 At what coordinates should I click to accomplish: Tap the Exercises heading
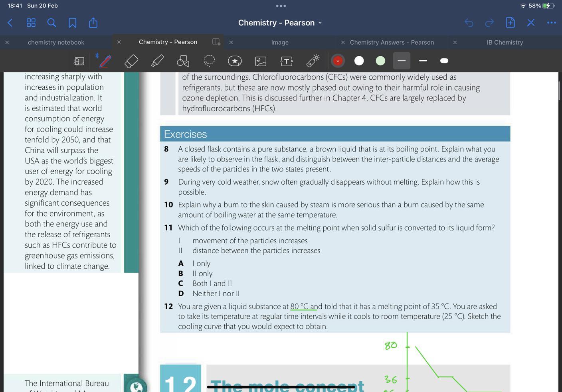click(185, 134)
